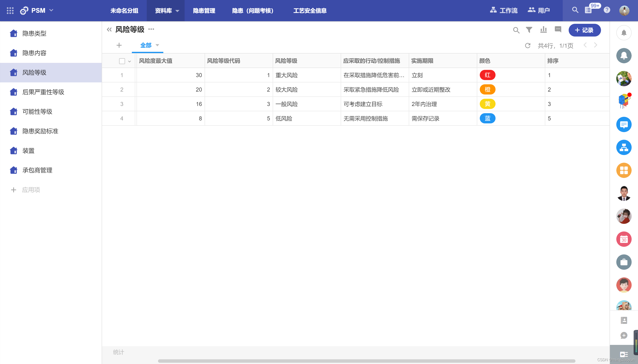Viewport: 638px width, 364px height.
Task: Expand the PSM app name chevron
Action: (x=51, y=10)
